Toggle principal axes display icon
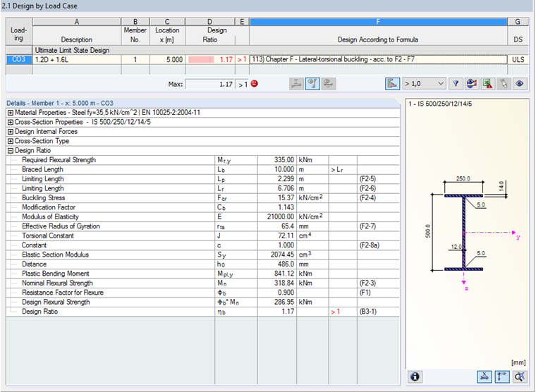This screenshot has width=536, height=392. click(x=502, y=376)
